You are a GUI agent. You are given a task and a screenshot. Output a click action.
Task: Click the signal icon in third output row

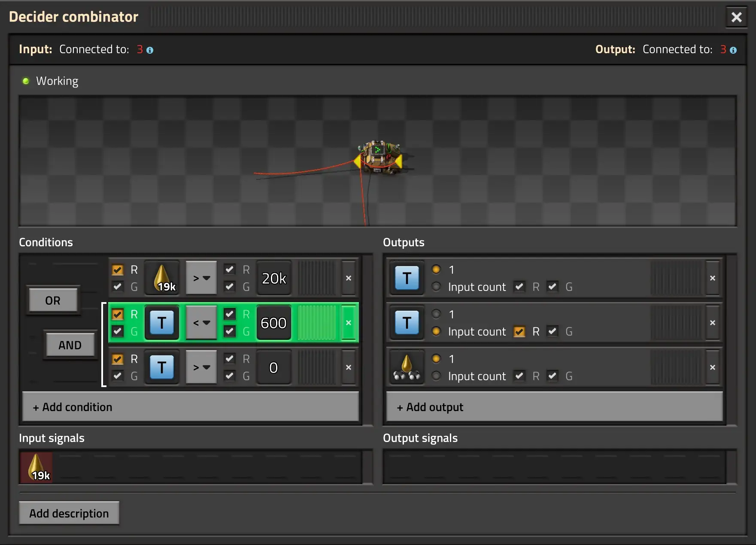407,367
